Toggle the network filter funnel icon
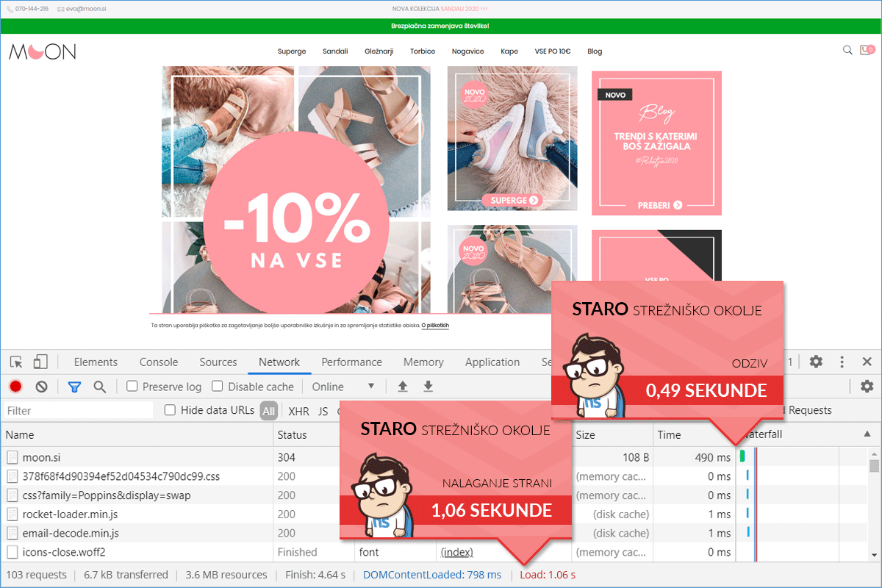882x588 pixels. pyautogui.click(x=74, y=387)
